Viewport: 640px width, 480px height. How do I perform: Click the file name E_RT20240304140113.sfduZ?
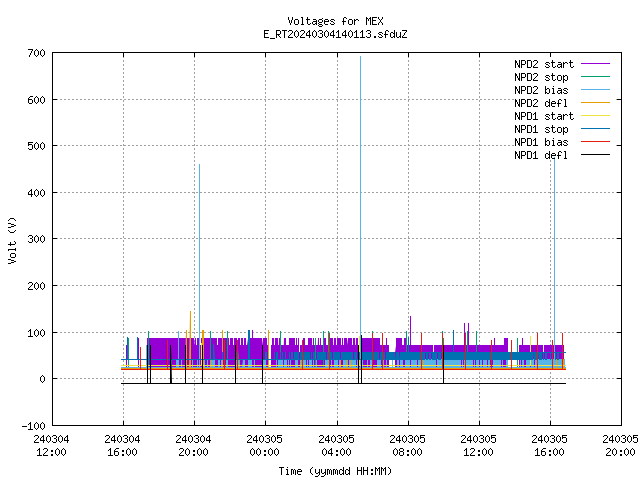(335, 34)
